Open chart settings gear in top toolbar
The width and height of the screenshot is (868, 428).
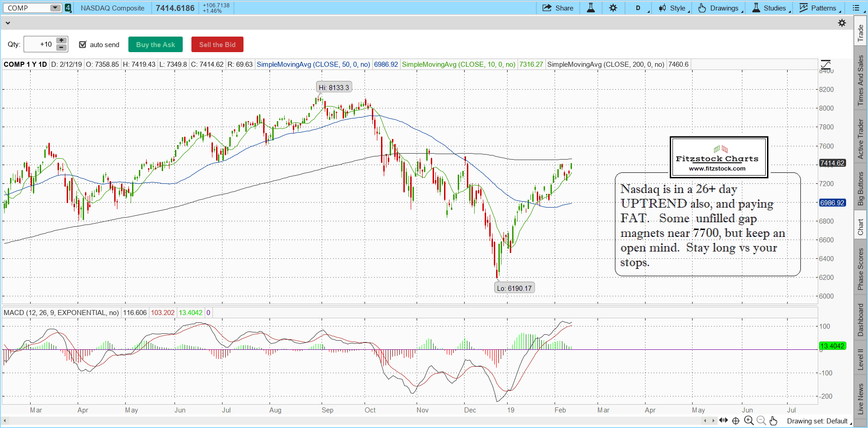(x=613, y=8)
